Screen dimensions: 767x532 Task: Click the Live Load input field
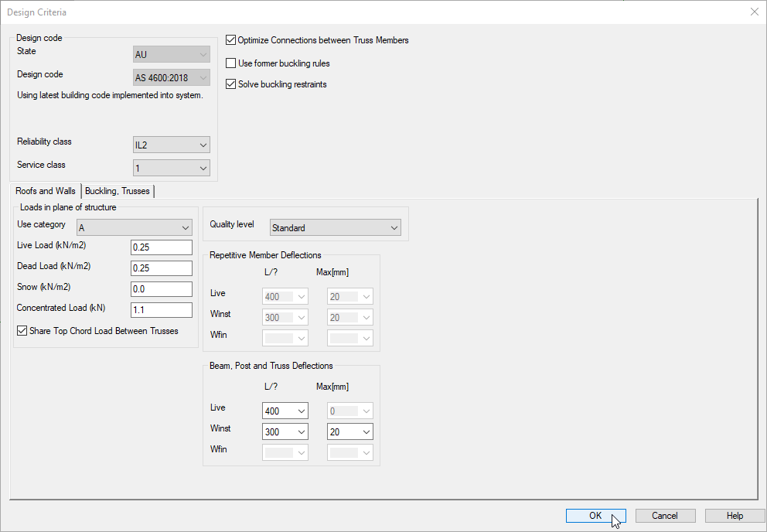161,247
